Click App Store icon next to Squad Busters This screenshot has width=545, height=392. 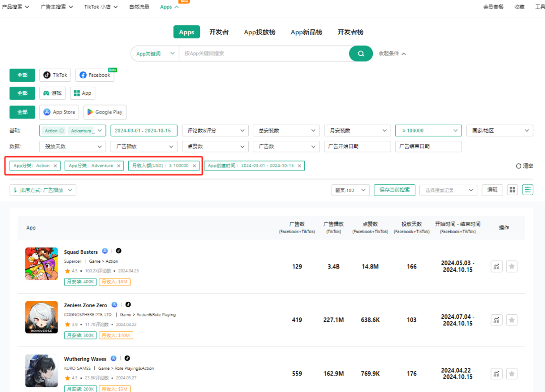pyautogui.click(x=105, y=251)
